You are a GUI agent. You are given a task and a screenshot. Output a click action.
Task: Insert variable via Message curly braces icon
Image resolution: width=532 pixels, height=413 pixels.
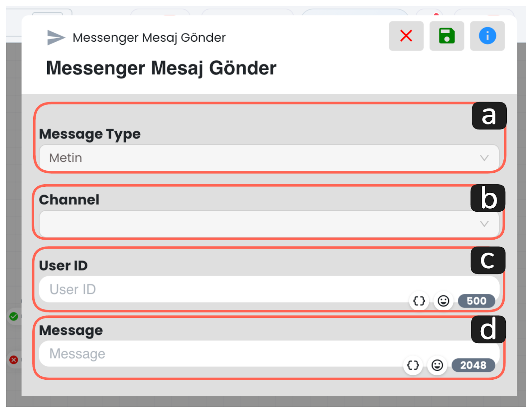(x=413, y=365)
